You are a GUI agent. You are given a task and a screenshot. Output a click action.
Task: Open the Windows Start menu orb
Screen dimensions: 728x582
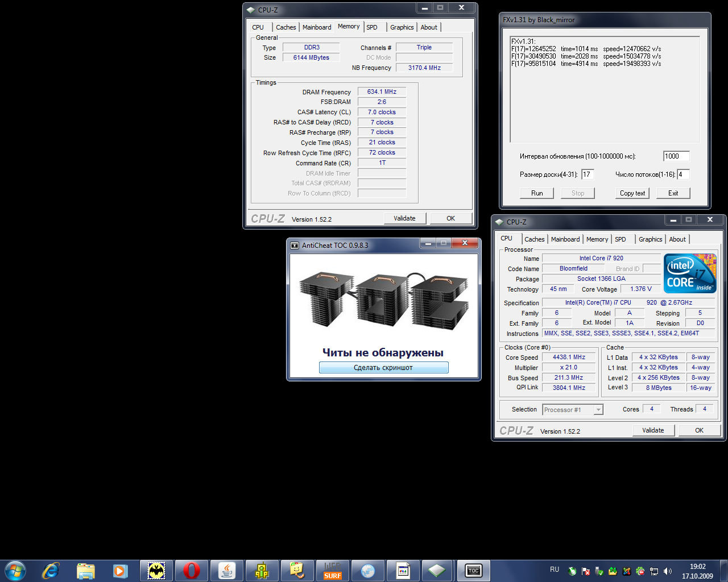(15, 570)
